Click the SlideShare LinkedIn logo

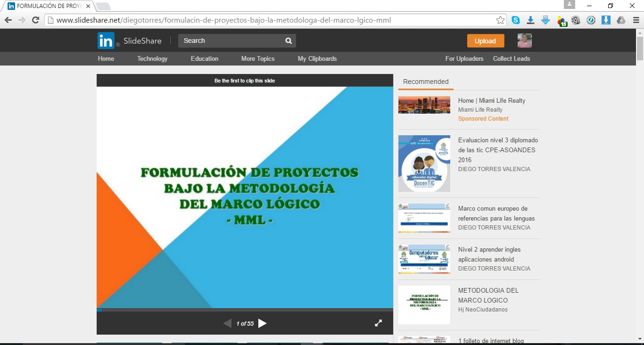point(106,41)
